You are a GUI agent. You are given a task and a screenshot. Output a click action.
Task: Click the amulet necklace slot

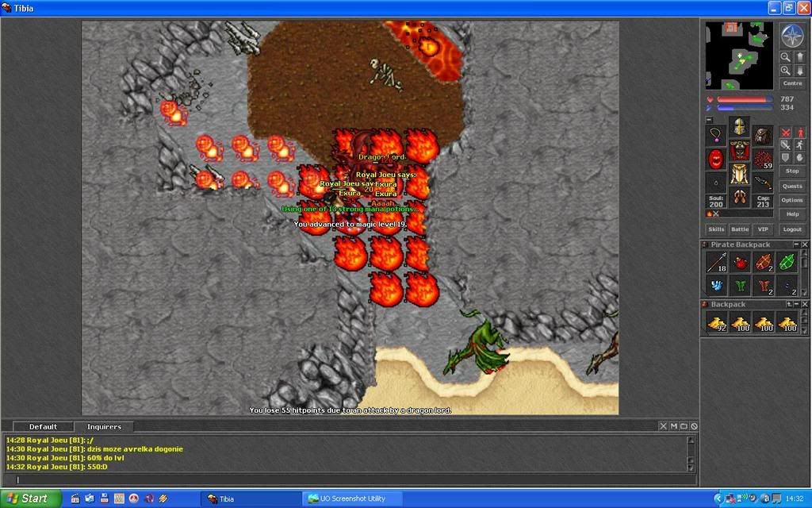716,135
